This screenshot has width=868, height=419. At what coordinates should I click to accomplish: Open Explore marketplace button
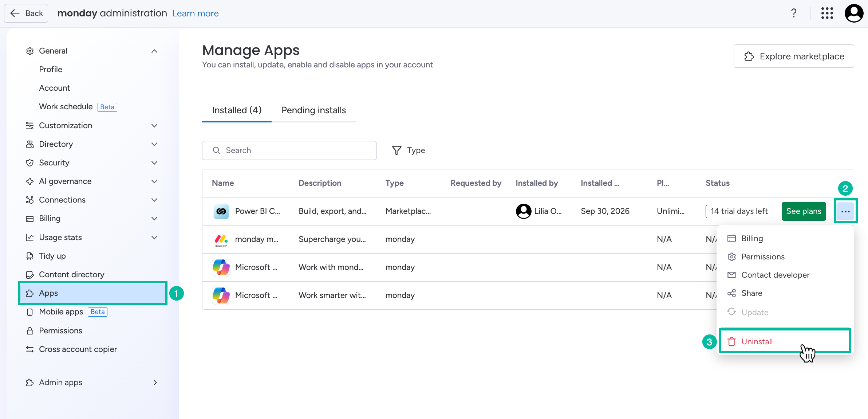[x=794, y=56]
